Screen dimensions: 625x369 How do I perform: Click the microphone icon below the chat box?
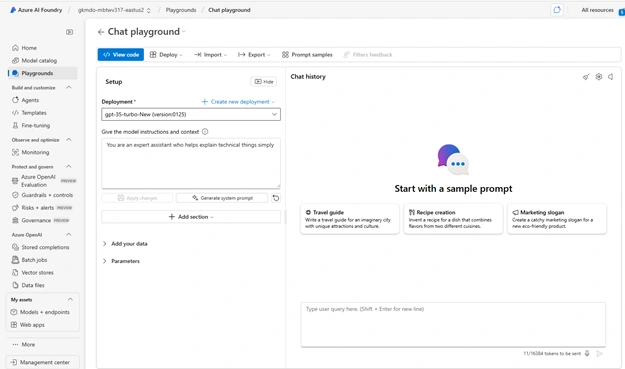587,353
